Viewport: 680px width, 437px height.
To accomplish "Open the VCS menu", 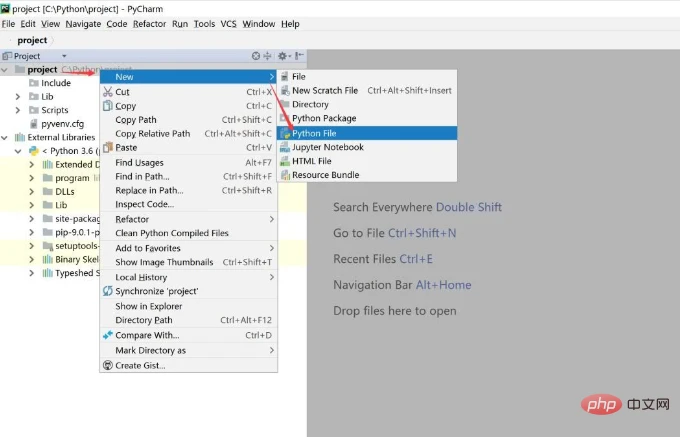I will tap(229, 24).
